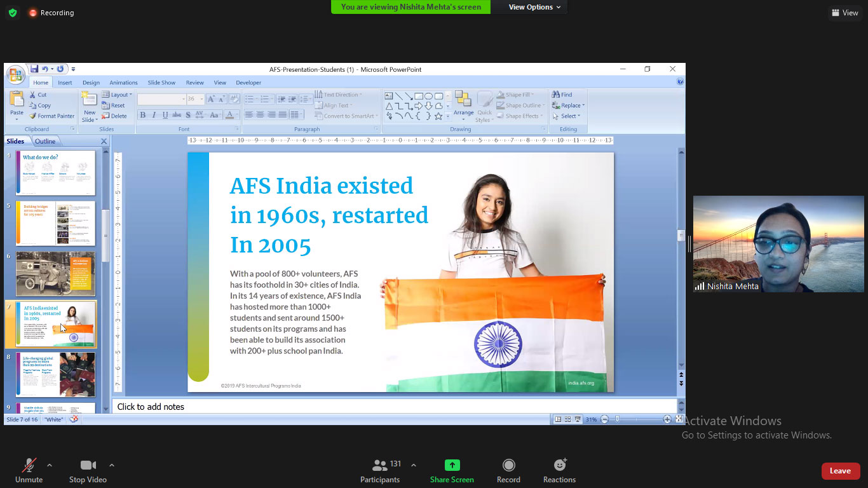Open the font size dropdown
This screenshot has height=488, width=868.
[202, 99]
